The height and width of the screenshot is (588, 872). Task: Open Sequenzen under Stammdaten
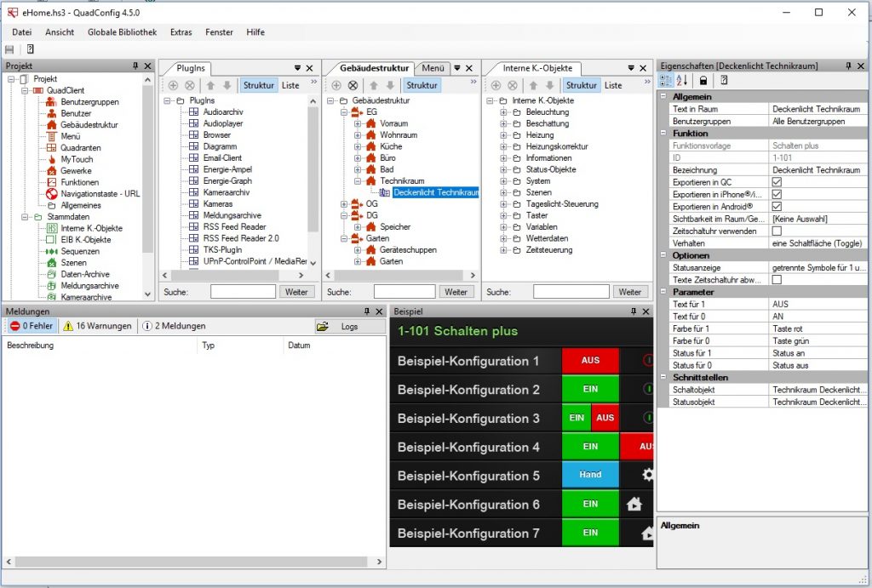[x=80, y=251]
